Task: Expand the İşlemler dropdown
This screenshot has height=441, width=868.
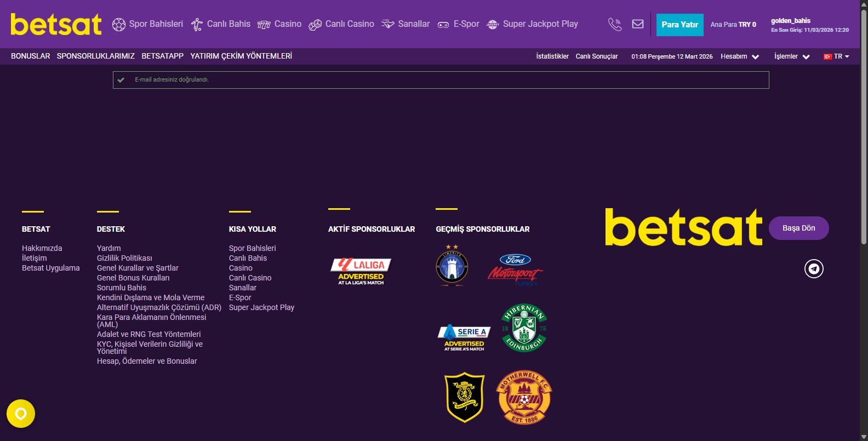Action: click(792, 56)
